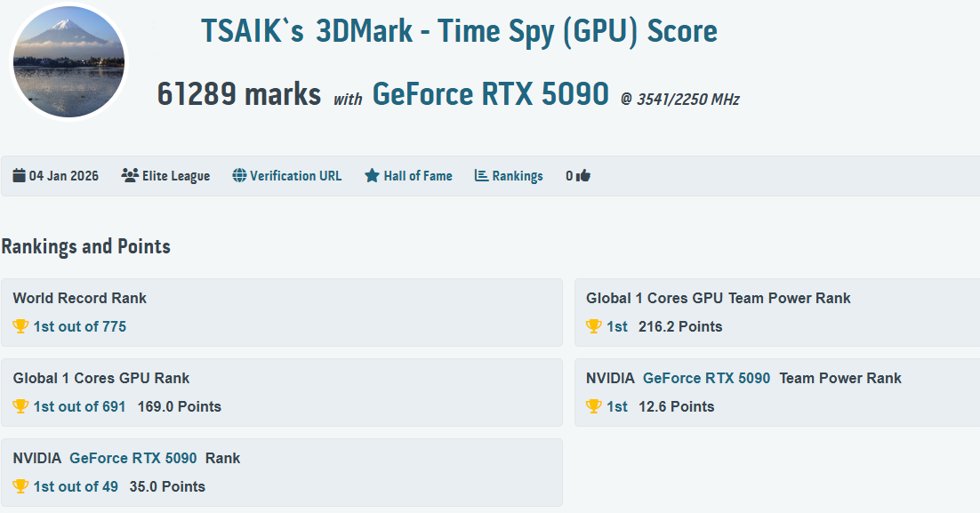Open the Rankings link in the info bar
The width and height of the screenshot is (980, 513).
tap(517, 176)
